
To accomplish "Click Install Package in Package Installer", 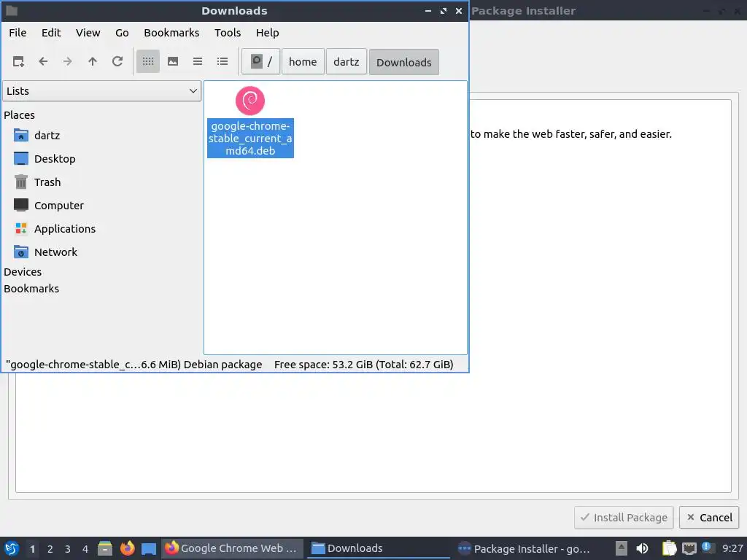I will 624,518.
